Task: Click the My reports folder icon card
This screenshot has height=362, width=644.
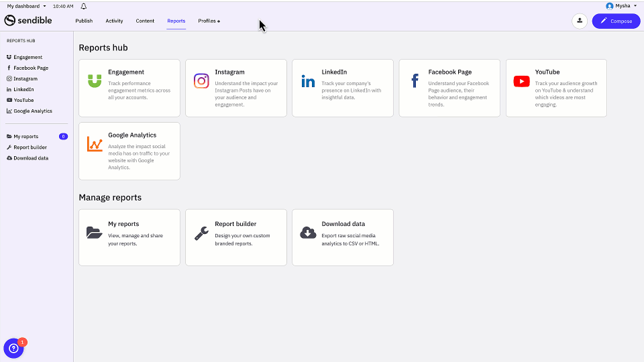Action: pyautogui.click(x=95, y=233)
